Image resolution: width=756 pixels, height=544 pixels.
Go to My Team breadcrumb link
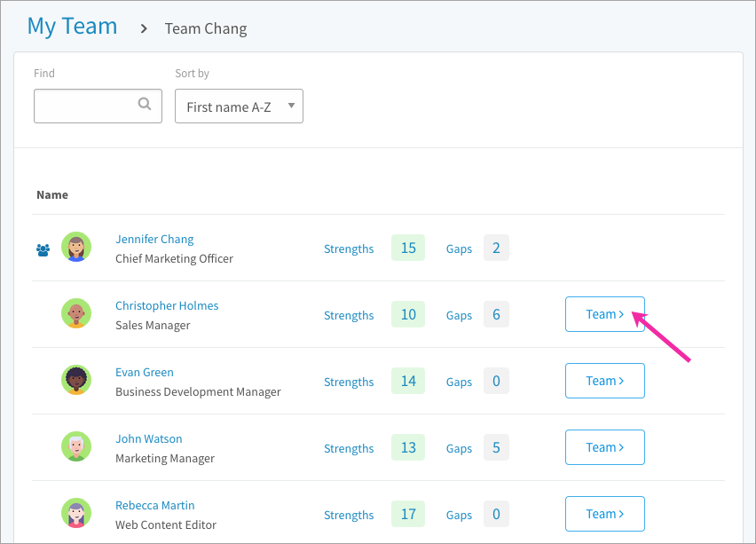73,26
